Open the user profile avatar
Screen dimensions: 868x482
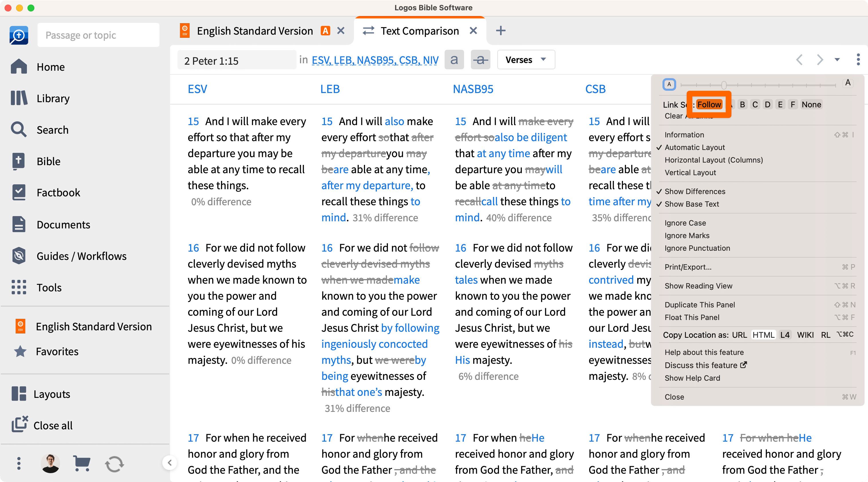click(x=50, y=463)
